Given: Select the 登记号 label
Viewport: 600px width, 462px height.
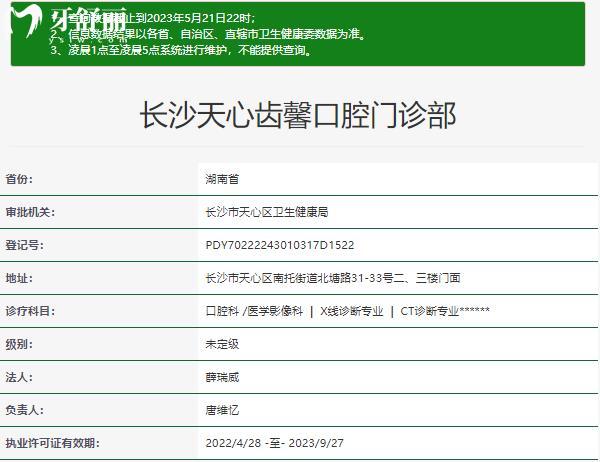Looking at the screenshot, I should coord(24,245).
